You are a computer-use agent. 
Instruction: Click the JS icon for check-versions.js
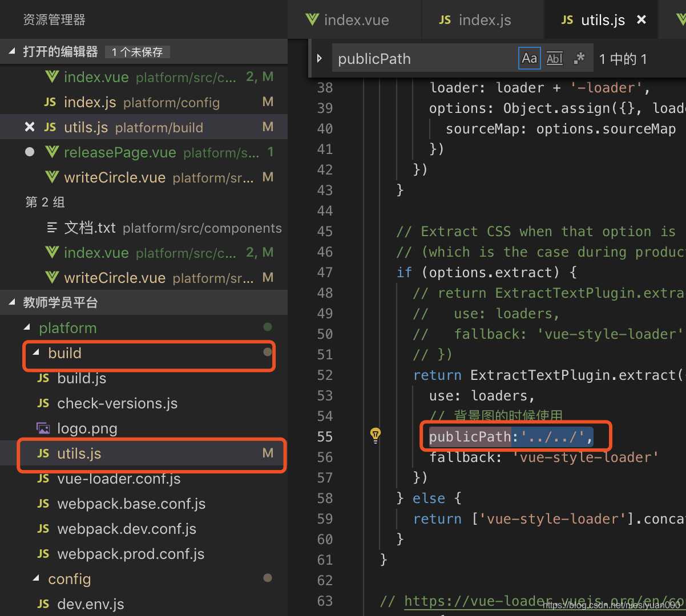(43, 403)
